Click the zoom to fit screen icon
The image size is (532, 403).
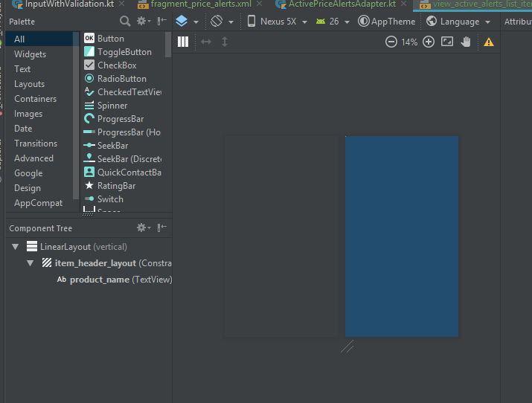coord(447,42)
